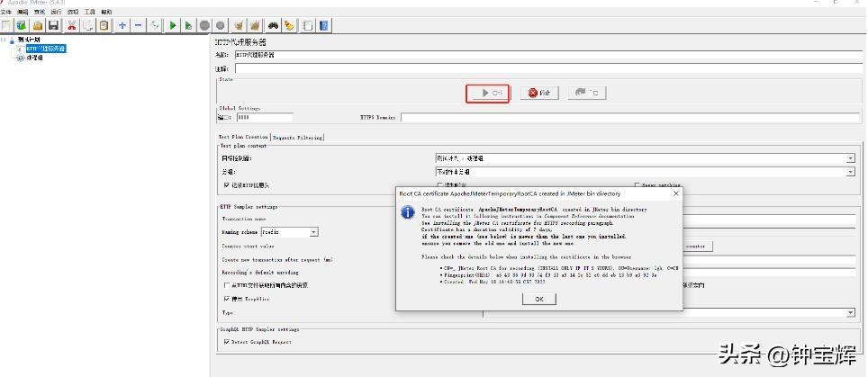
Task: Open the 工具 menu
Action: pos(90,11)
